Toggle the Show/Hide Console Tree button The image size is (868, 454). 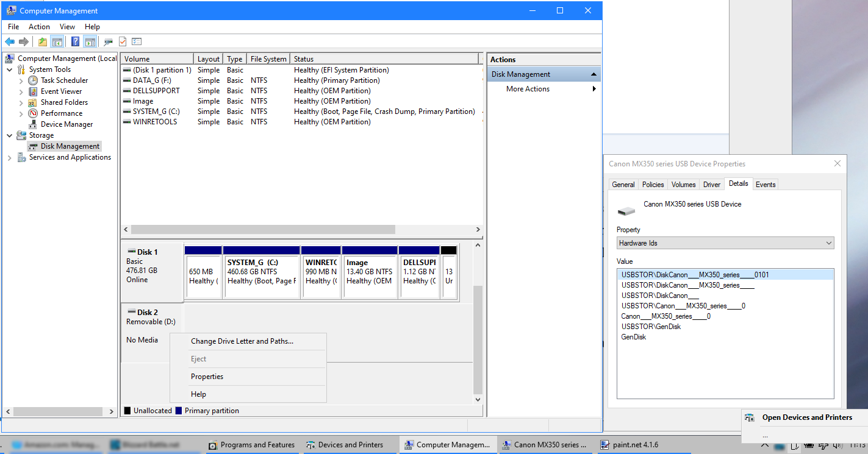pos(57,42)
